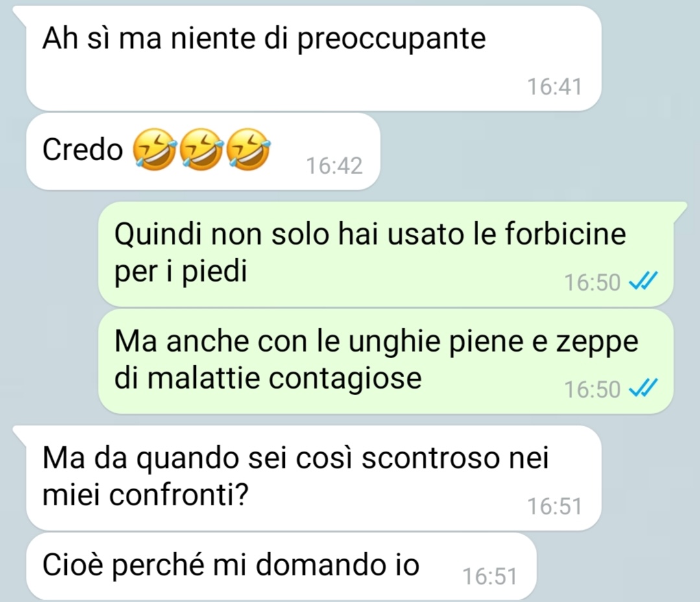This screenshot has height=602, width=700.
Task: Tap the 16:42 timestamp beside the emojis
Action: coord(334,165)
